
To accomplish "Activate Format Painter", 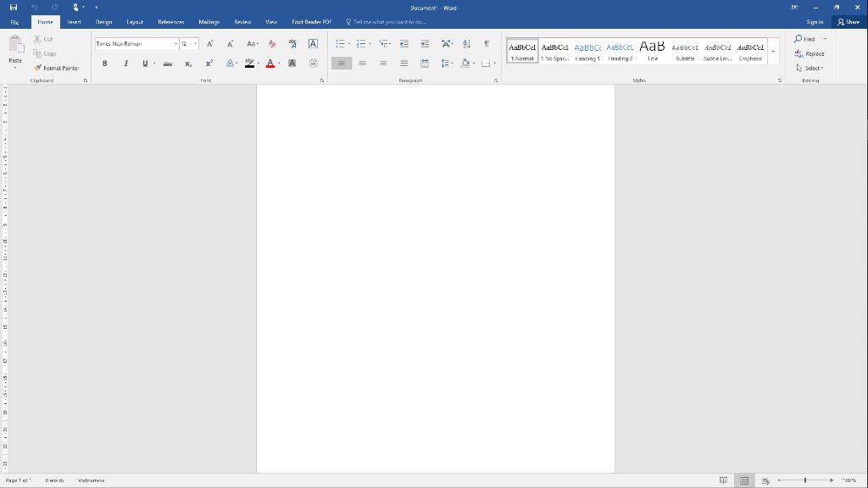I will coord(57,68).
